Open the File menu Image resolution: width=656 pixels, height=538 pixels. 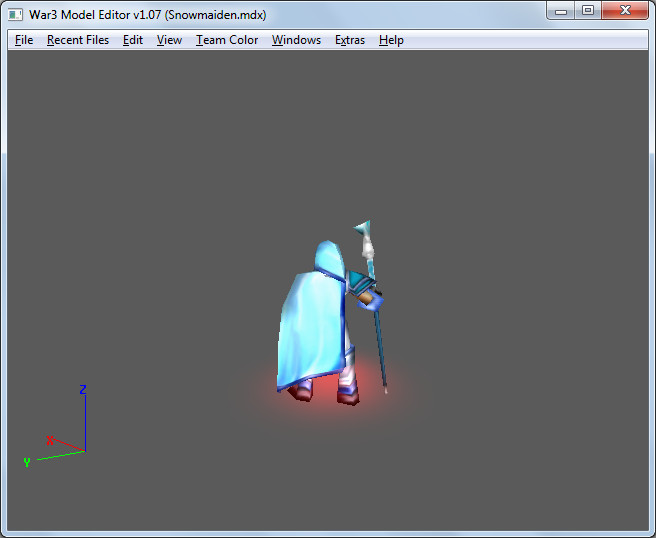tap(24, 40)
